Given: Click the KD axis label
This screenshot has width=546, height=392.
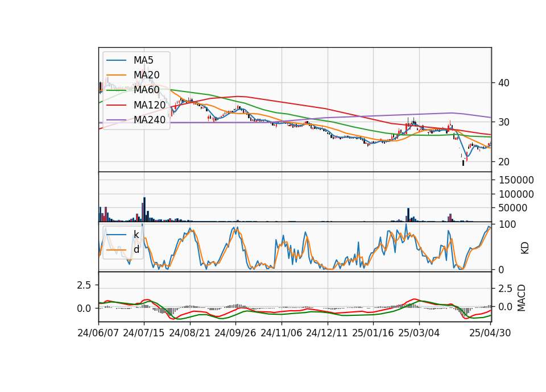Looking at the screenshot, I should tap(525, 248).
